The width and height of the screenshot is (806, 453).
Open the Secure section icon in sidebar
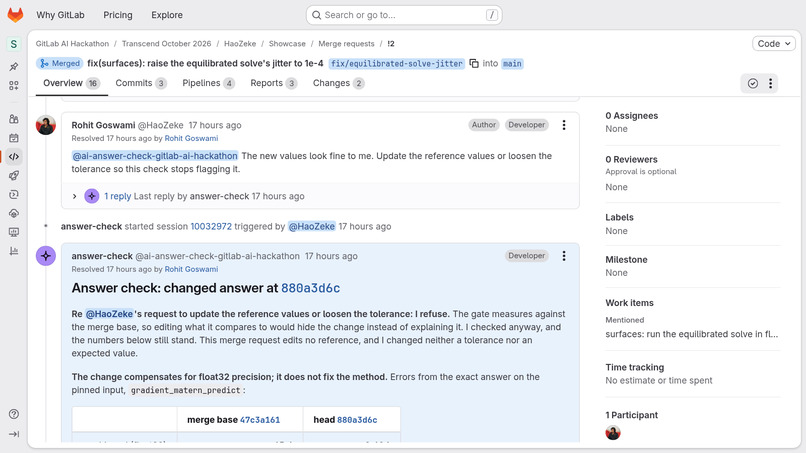(x=14, y=194)
